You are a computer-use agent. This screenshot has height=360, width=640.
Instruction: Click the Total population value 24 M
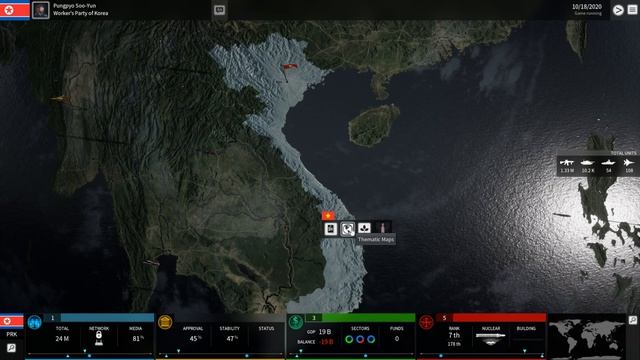62,339
